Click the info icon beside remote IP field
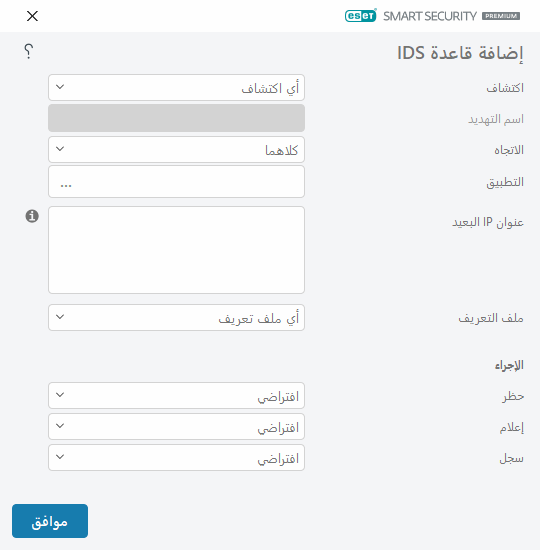Viewport: 540px width, 550px height. [32, 216]
